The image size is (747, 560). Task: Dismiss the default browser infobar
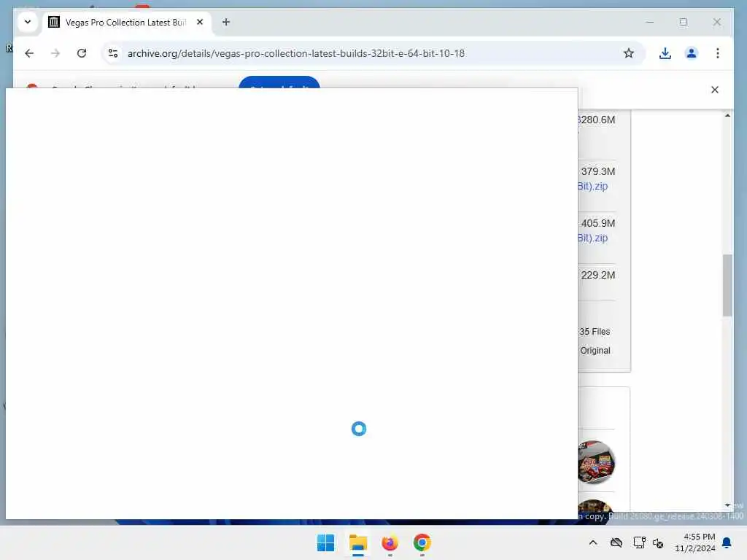tap(715, 90)
